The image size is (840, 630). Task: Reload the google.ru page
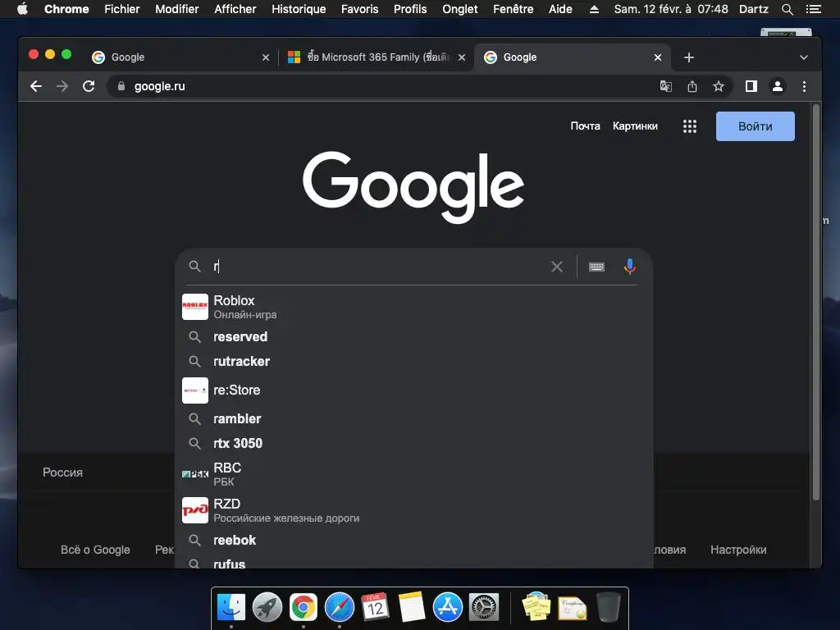pyautogui.click(x=89, y=86)
